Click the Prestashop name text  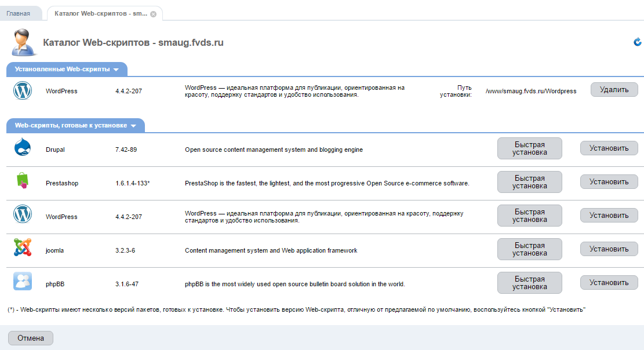pyautogui.click(x=62, y=183)
